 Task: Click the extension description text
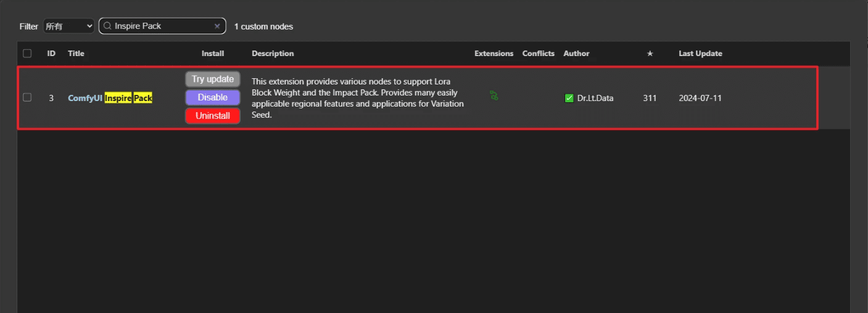click(x=358, y=98)
